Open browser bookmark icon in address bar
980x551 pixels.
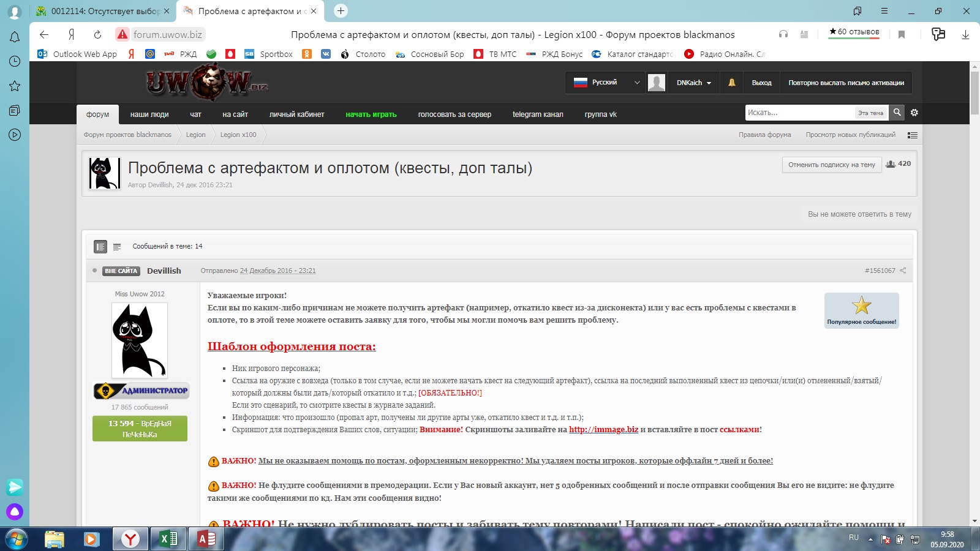coord(902,35)
